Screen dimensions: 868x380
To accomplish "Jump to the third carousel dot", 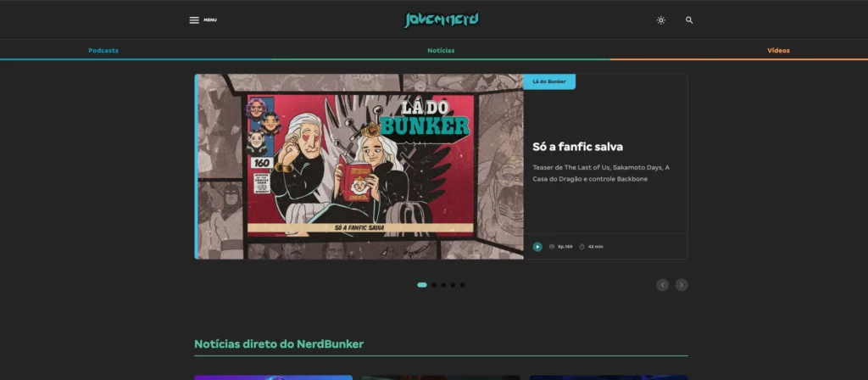I will pos(443,285).
